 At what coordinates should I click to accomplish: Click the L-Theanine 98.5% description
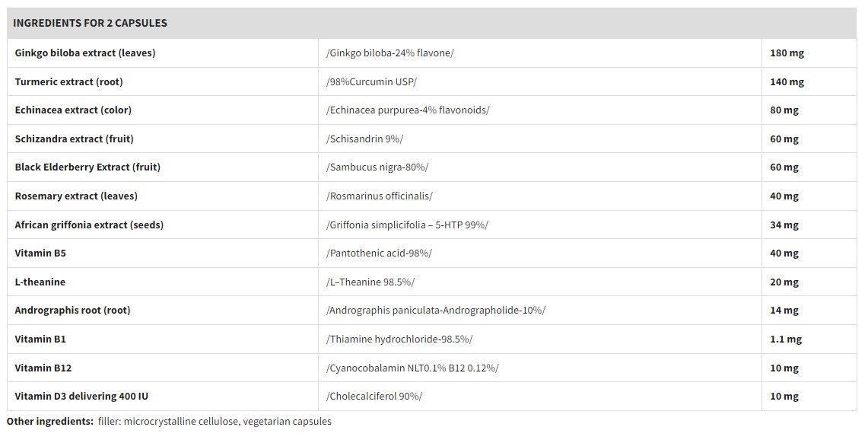click(370, 282)
